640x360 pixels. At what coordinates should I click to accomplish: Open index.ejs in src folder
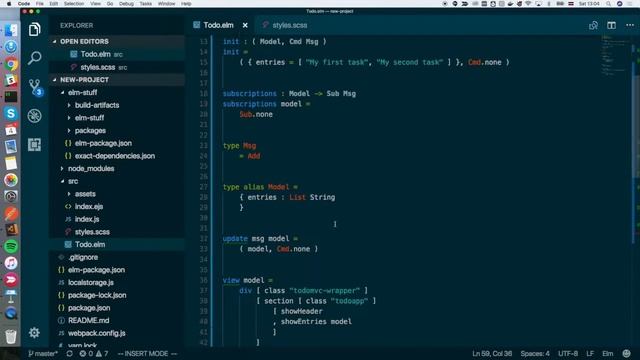pyautogui.click(x=117, y=207)
